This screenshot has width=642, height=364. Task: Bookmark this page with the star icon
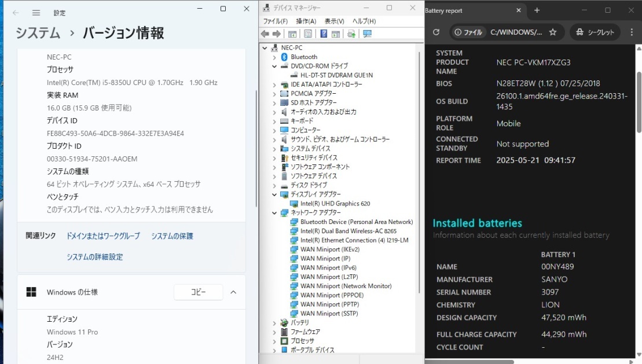(553, 32)
